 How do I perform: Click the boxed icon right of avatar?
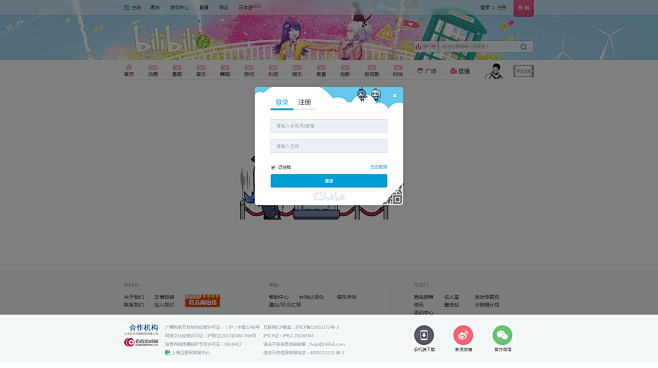click(523, 71)
